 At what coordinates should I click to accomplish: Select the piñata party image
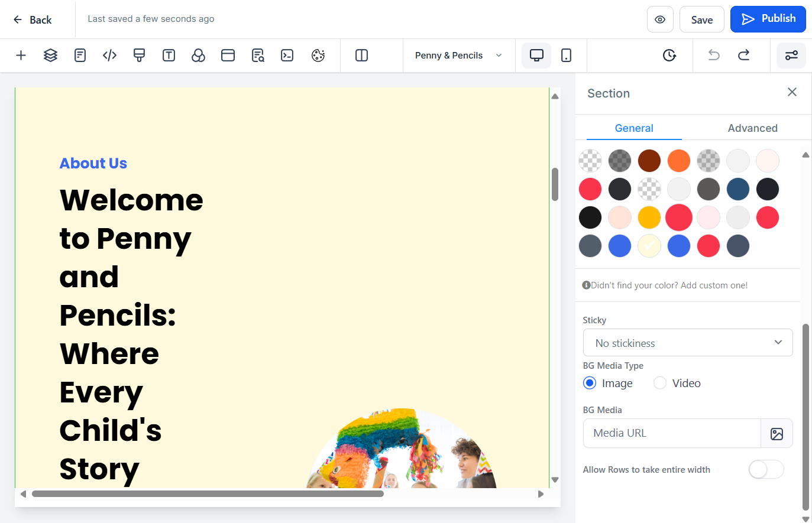click(x=402, y=449)
